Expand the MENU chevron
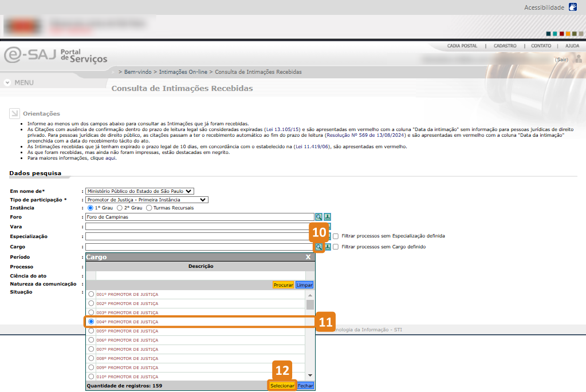Screen dimensions: 586x392 click(7, 82)
